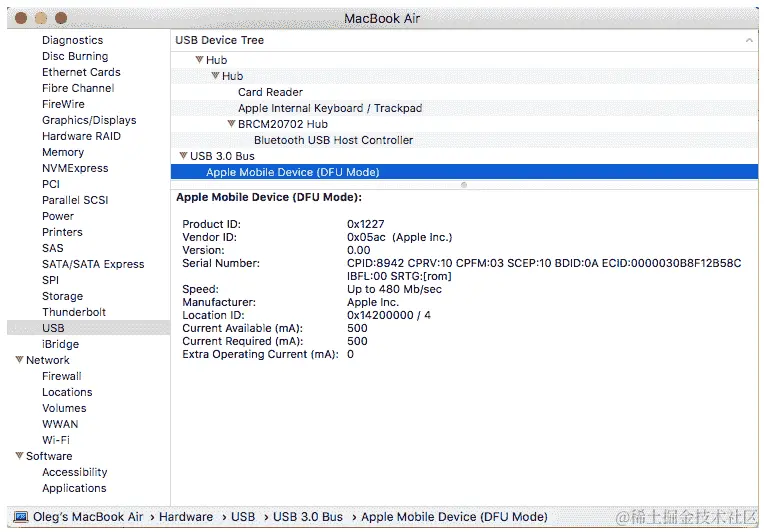The height and width of the screenshot is (532, 764).
Task: Open Diagnostics in the sidebar
Action: [x=73, y=40]
